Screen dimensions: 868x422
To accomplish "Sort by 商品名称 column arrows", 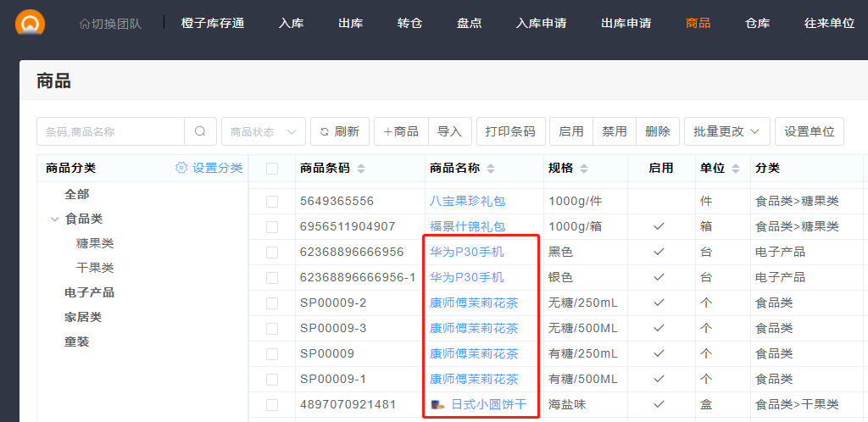I will click(x=490, y=169).
